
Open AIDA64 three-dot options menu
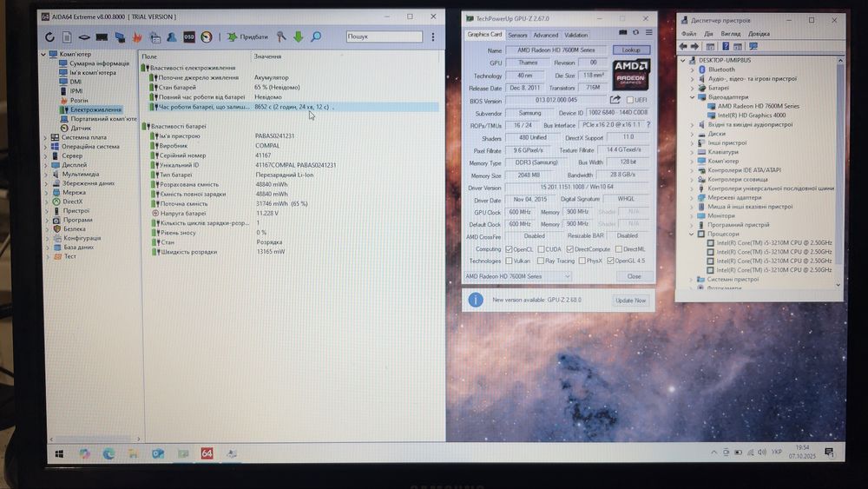pyautogui.click(x=433, y=37)
